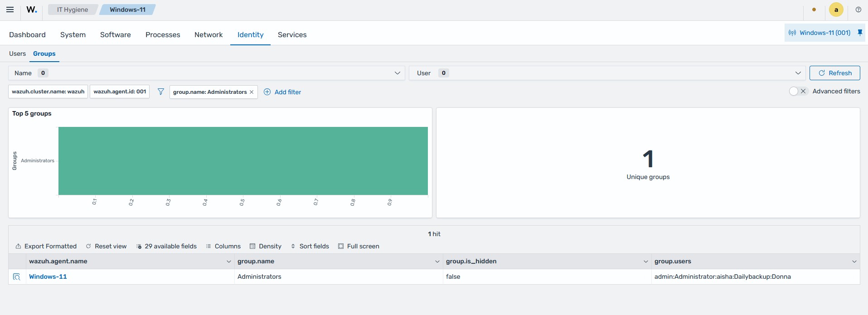Select the Identity tab
Viewport: 868px width, 315px height.
point(250,34)
